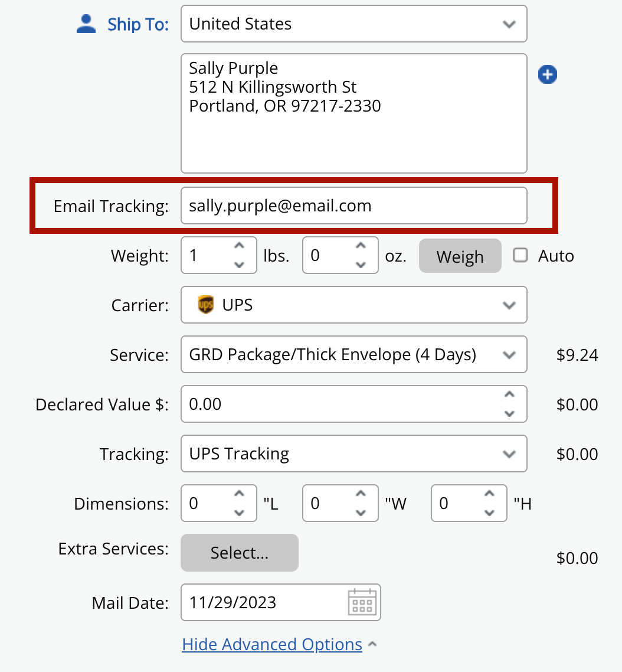Decrease the weight ounces value
The height and width of the screenshot is (672, 622).
point(361,265)
